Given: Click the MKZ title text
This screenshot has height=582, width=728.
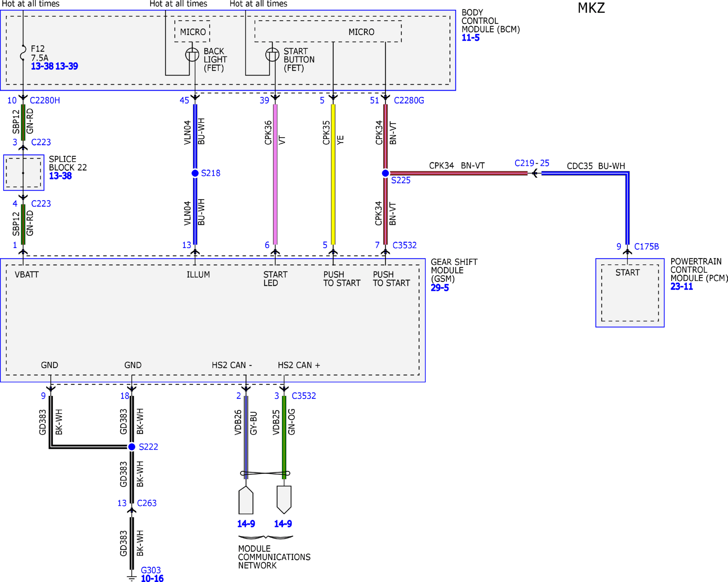Looking at the screenshot, I should click(x=591, y=8).
